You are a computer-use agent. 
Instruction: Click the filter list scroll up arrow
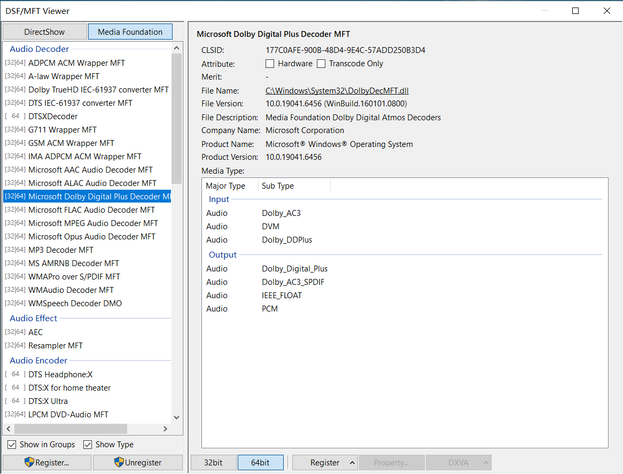pos(177,48)
